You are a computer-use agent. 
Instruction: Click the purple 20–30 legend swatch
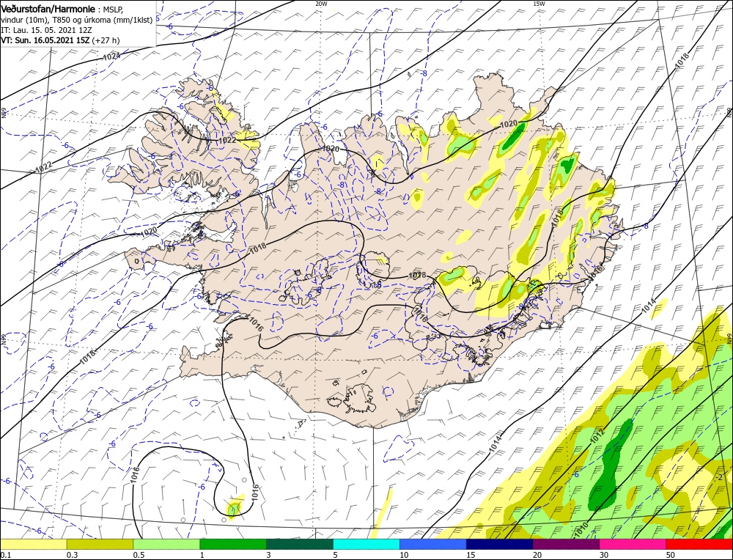(x=566, y=544)
